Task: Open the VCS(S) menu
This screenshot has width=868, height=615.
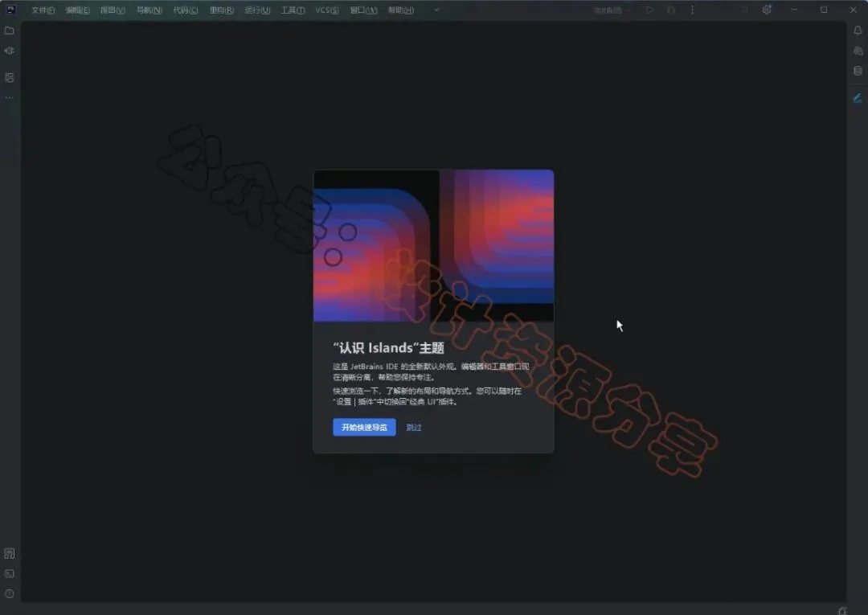Action: [327, 10]
